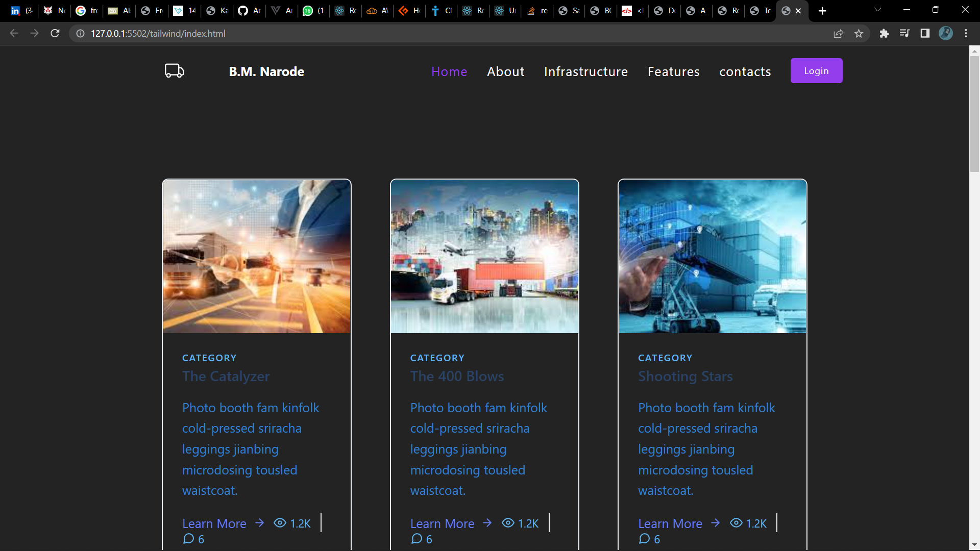Click the browser side panel icon
Viewport: 980px width, 551px height.
(x=925, y=34)
